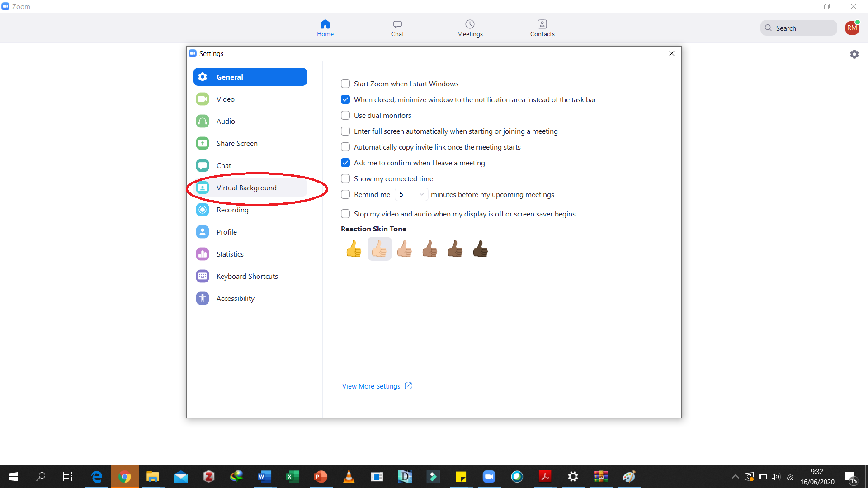Viewport: 868px width, 488px height.
Task: Click the settings gear icon top right
Action: pos(854,54)
